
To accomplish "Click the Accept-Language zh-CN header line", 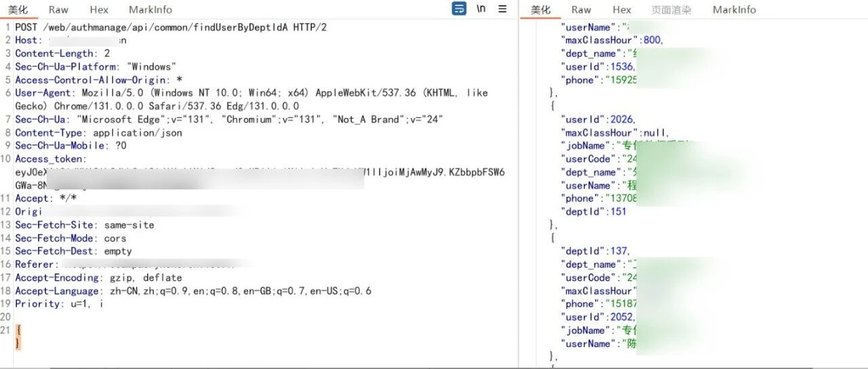I will [193, 291].
